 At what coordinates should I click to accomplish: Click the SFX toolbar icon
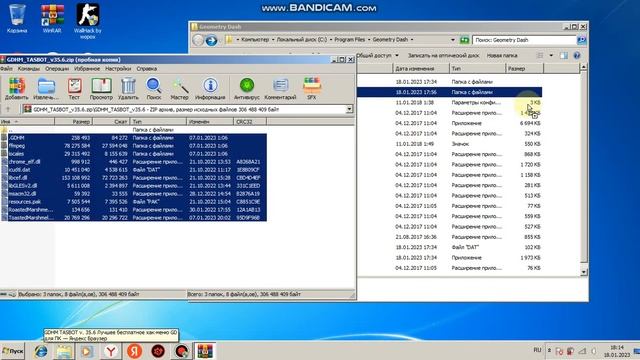pos(312,89)
